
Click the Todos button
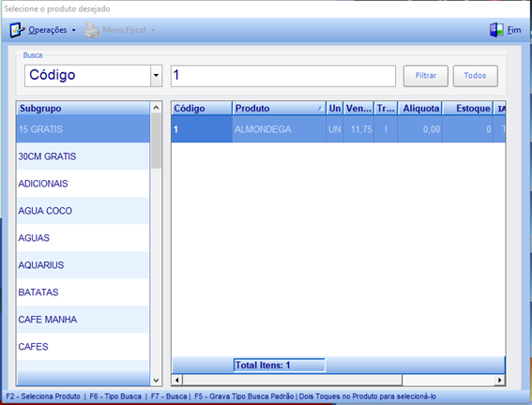476,76
